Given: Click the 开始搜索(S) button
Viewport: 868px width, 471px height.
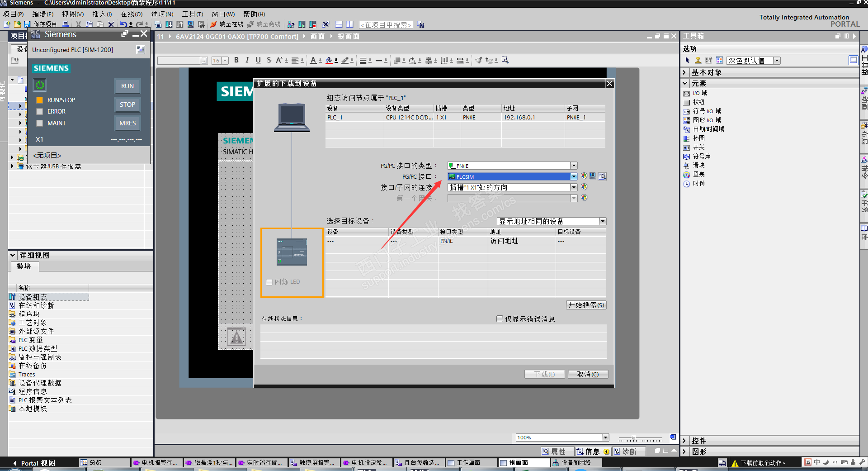Looking at the screenshot, I should click(x=586, y=305).
